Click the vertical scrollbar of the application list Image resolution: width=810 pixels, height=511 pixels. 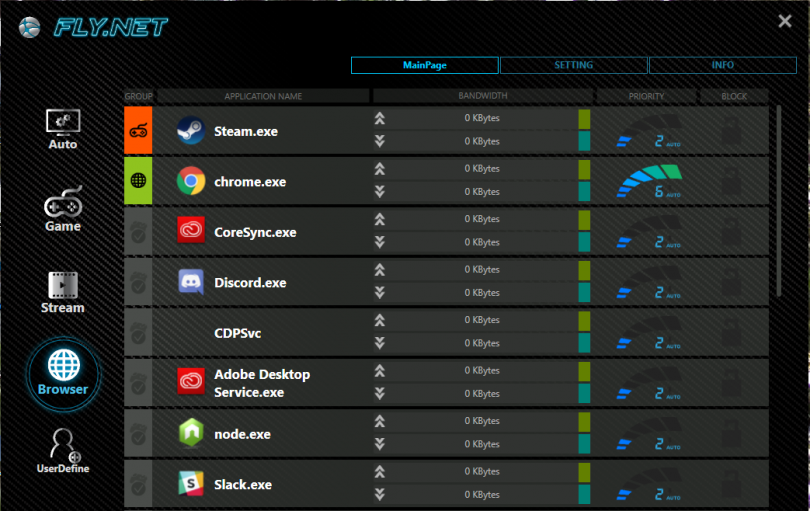(779, 200)
